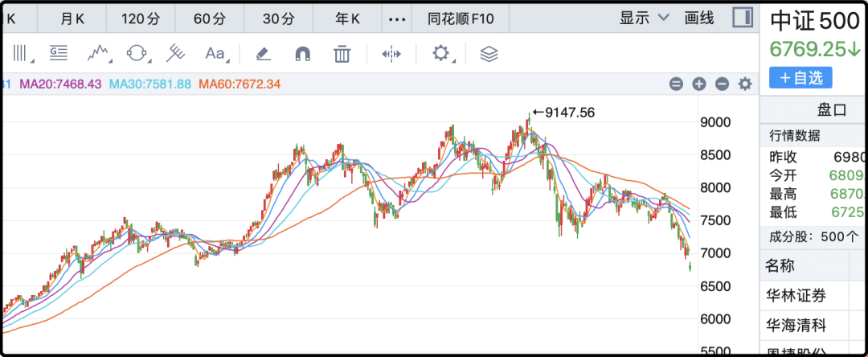
Task: Click the 行情数据 header
Action: (x=795, y=136)
